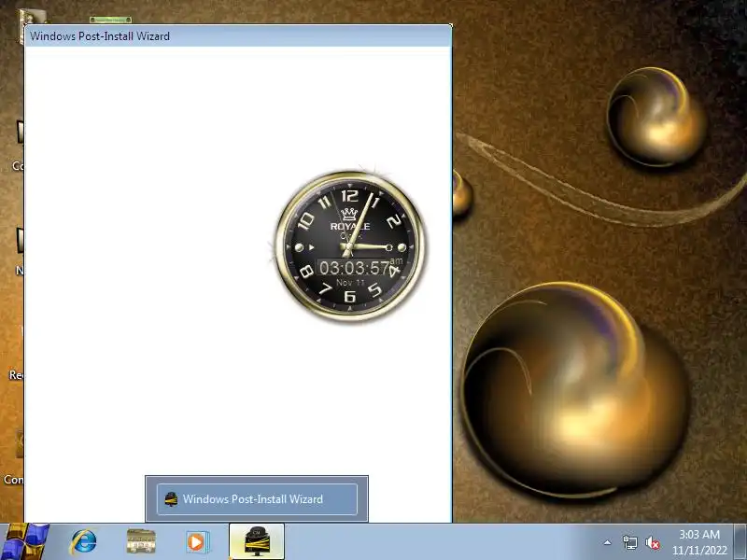Click the muted volume tray icon
Viewport: 747px width, 560px height.
pos(652,543)
